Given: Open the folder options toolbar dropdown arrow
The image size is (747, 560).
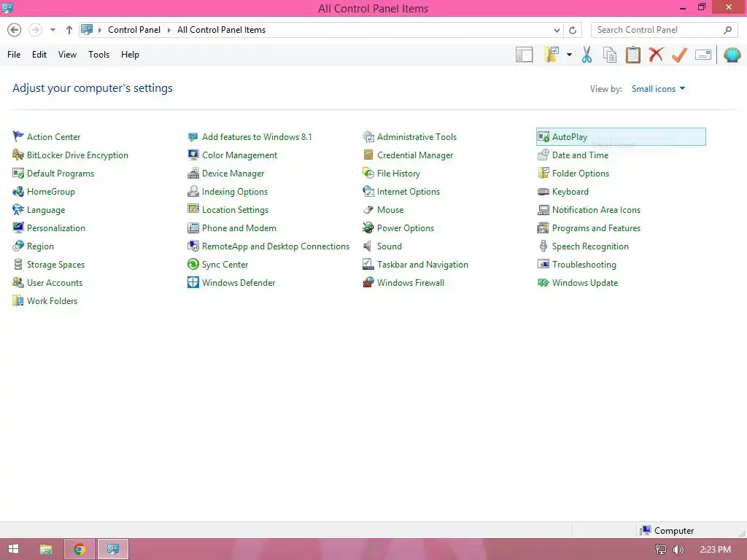Looking at the screenshot, I should tap(569, 55).
